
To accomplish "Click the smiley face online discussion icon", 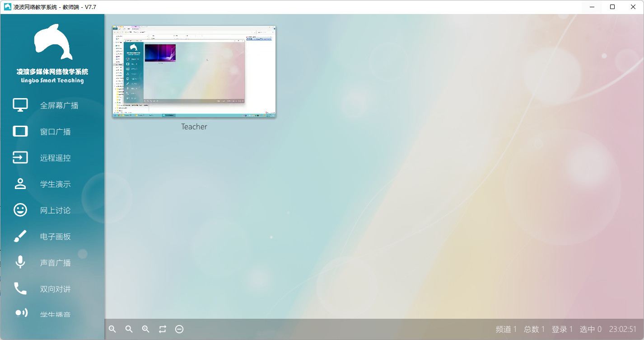I will (x=20, y=210).
